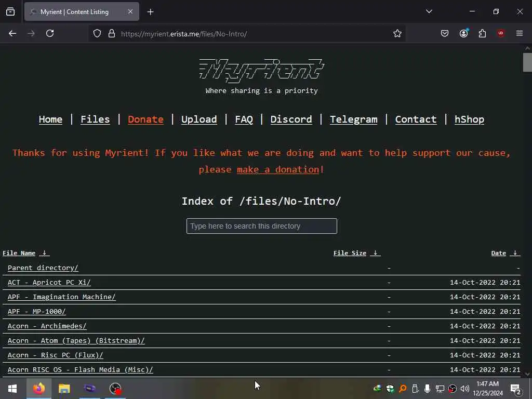The height and width of the screenshot is (399, 532).
Task: Open APF - Imagination Machine/ folder
Action: click(62, 297)
